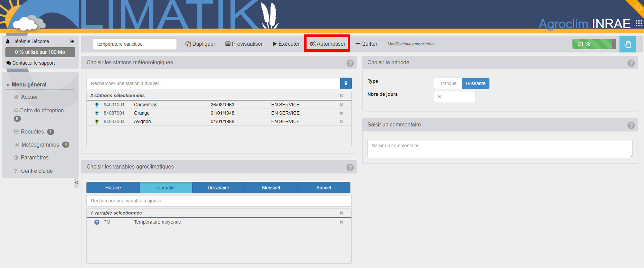
Task: Collapse the Menu général section
Action: pos(8,85)
